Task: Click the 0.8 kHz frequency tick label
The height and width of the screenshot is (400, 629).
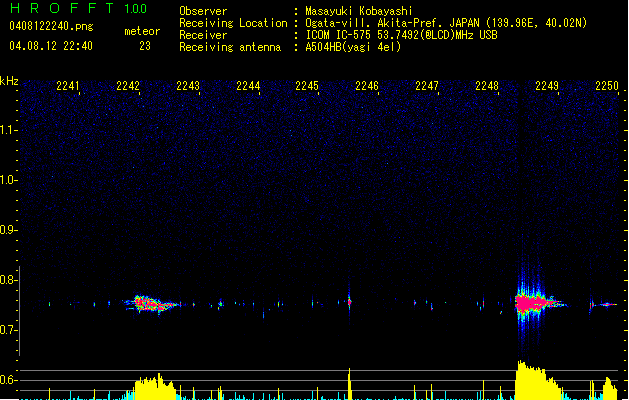Action: pos(8,280)
